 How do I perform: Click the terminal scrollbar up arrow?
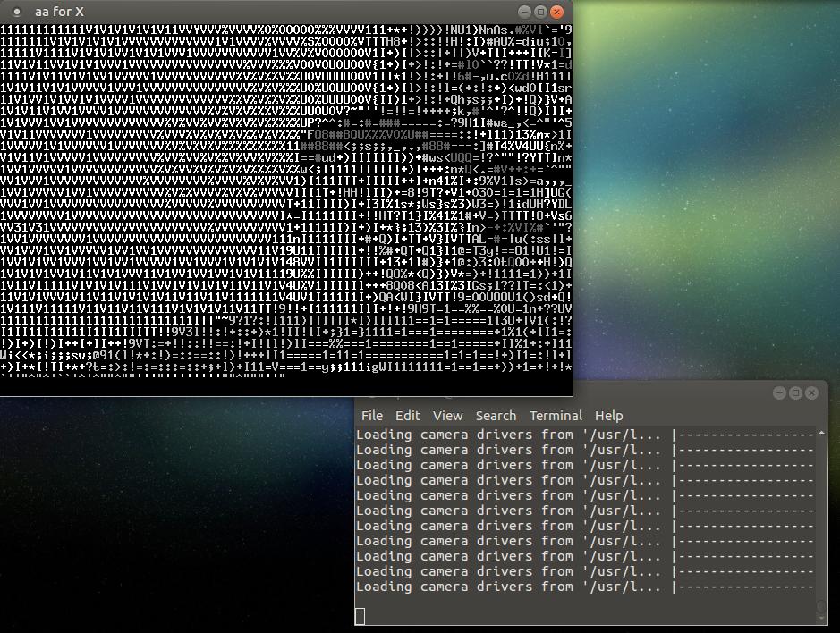822,432
